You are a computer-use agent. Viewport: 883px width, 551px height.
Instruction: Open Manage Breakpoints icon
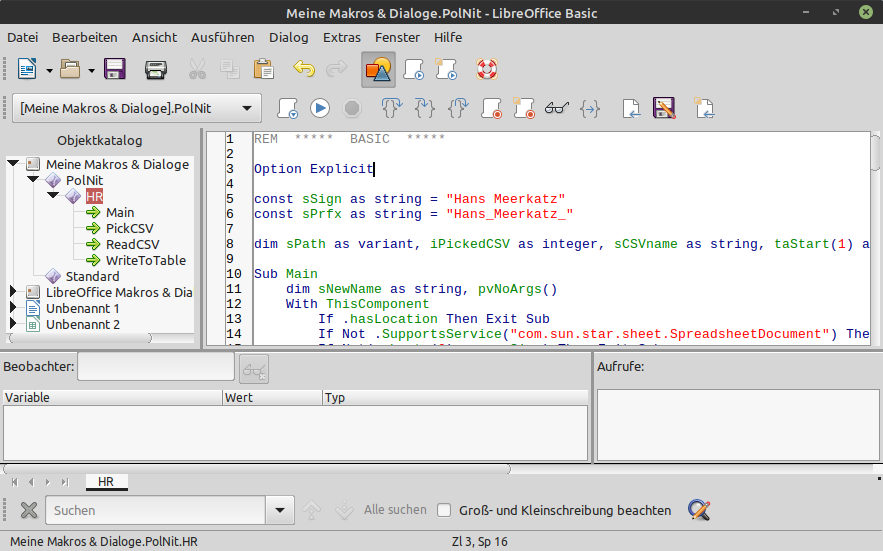[x=524, y=108]
